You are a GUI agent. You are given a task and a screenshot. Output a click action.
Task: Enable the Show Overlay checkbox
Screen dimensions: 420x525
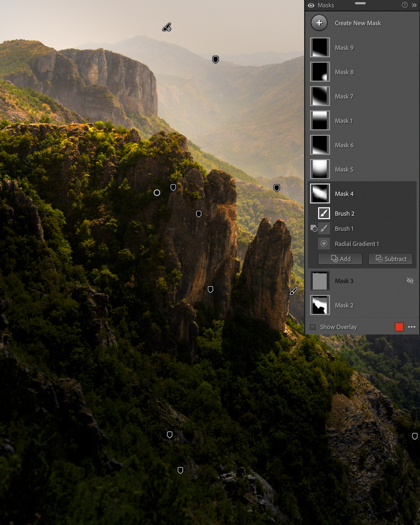click(313, 327)
